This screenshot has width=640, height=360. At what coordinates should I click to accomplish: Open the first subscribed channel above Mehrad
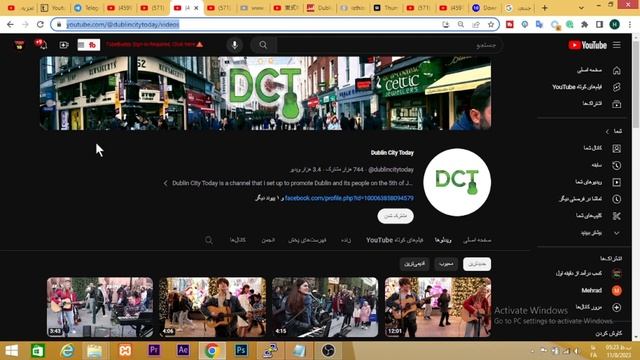(588, 273)
